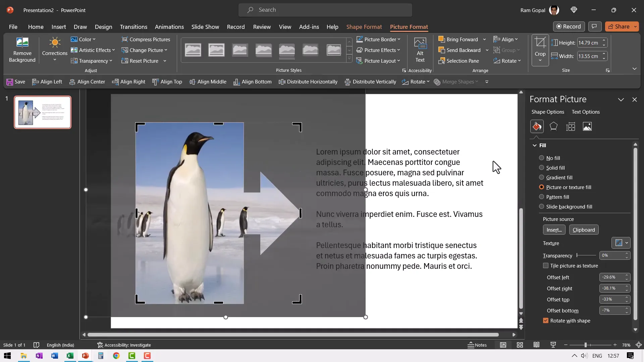The width and height of the screenshot is (644, 362).
Task: Click Align Middle command
Action: point(208,82)
